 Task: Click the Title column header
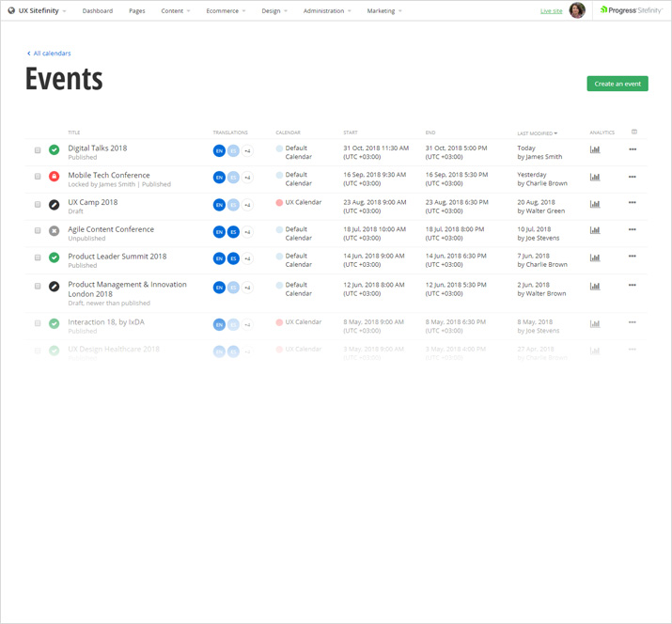[x=73, y=133]
